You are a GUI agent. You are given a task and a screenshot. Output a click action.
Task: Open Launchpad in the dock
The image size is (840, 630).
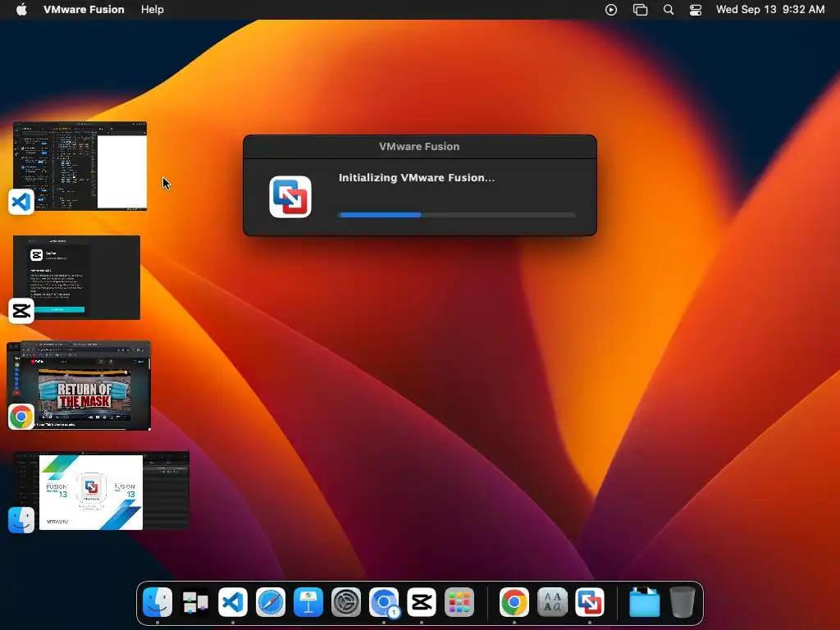pos(459,602)
